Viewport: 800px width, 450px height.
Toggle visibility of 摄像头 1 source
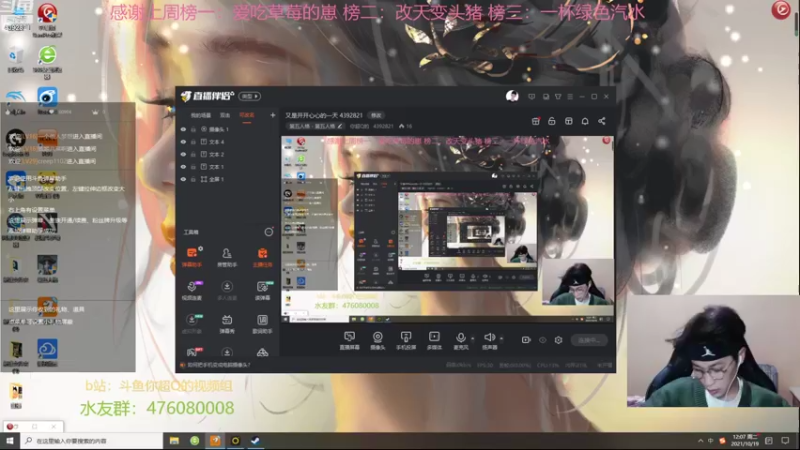click(x=183, y=130)
